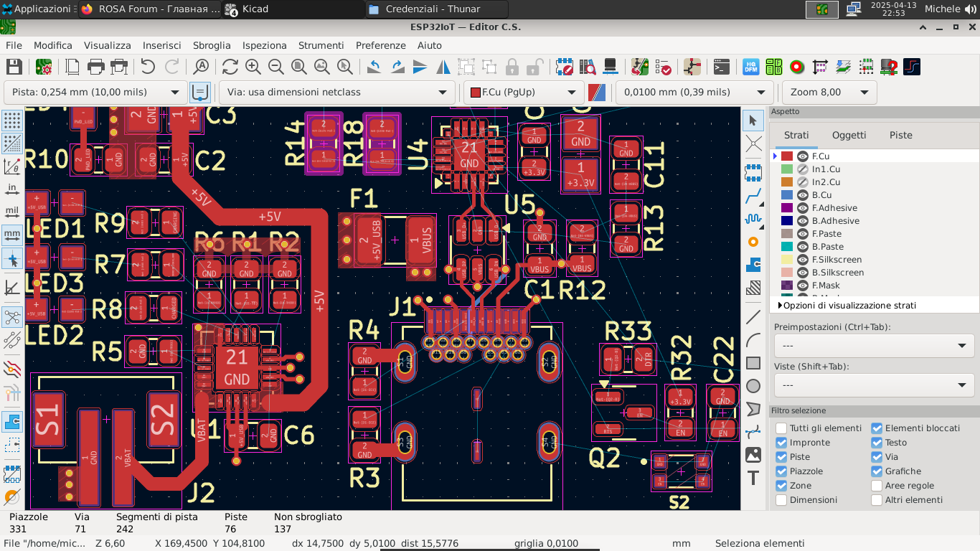Click the Print icon in toolbar
The height and width of the screenshot is (551, 980).
[95, 67]
